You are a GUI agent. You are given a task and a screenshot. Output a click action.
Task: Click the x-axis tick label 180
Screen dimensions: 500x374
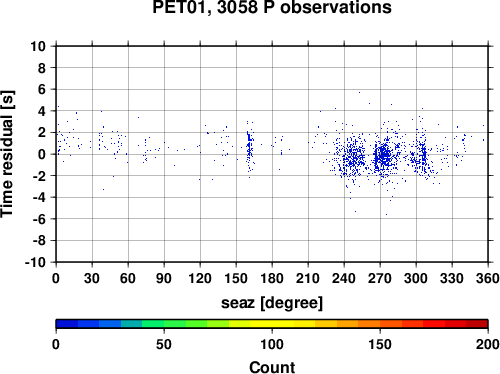coord(272,278)
